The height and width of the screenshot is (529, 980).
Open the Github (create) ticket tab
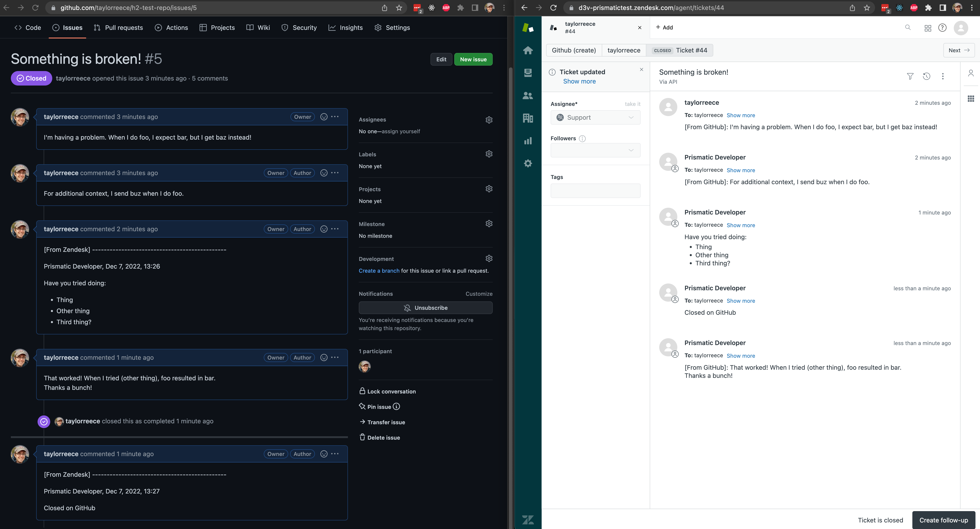(574, 50)
